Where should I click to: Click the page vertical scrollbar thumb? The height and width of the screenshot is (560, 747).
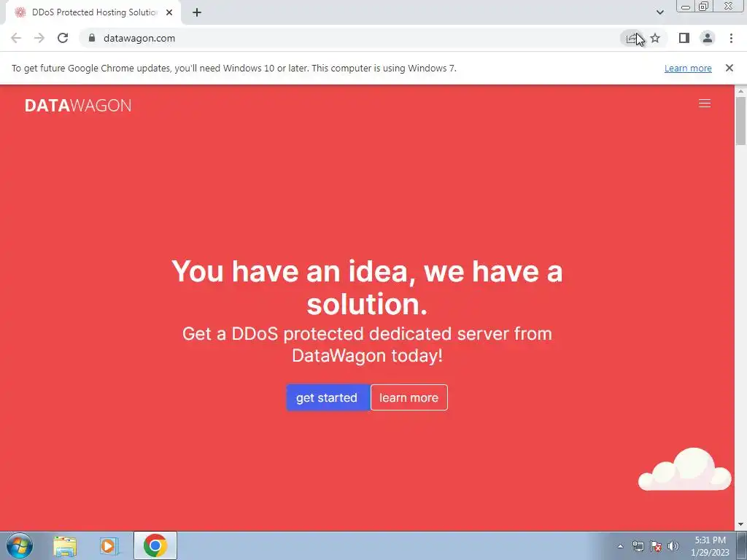pos(740,120)
